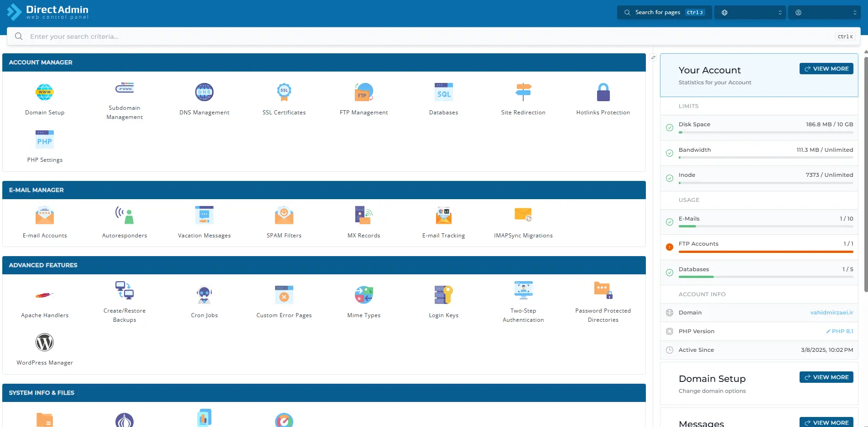Click the FTP Accounts usage bar
This screenshot has width=868, height=427.
point(766,252)
